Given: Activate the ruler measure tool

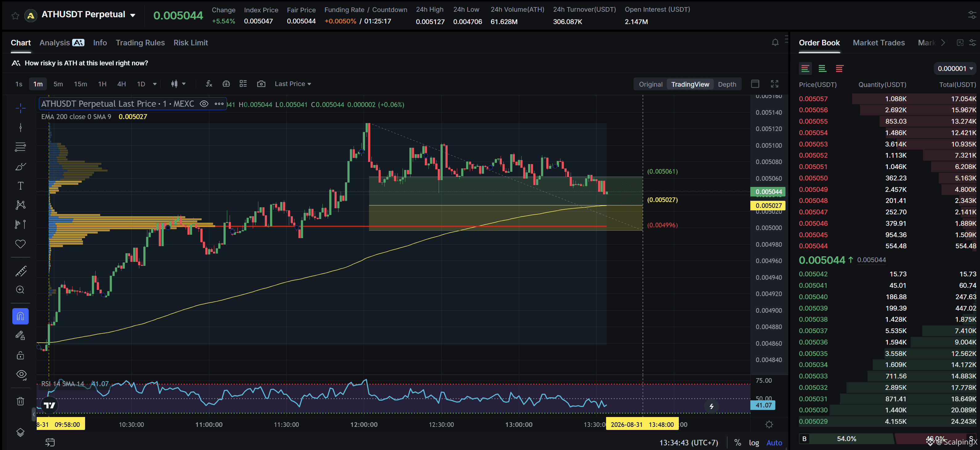Looking at the screenshot, I should click(x=21, y=271).
